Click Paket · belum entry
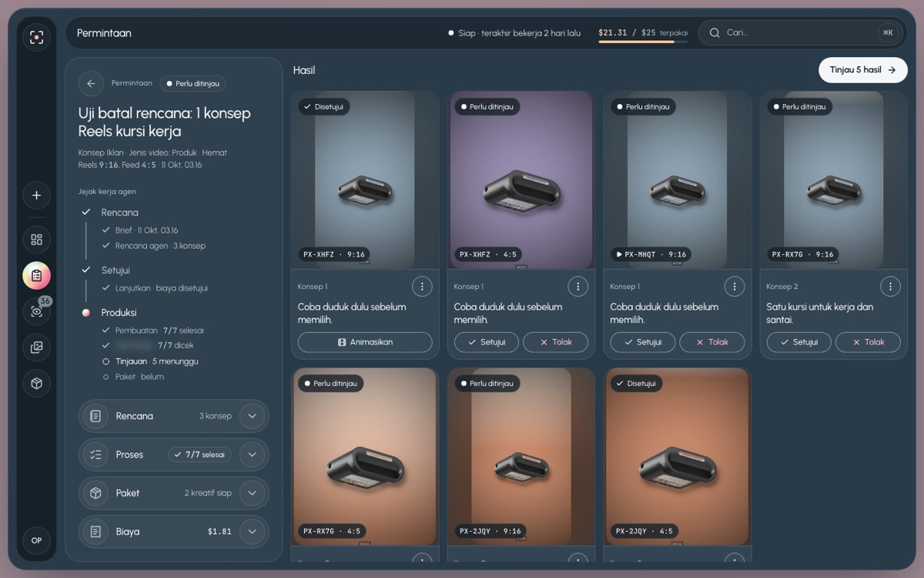 pyautogui.click(x=139, y=377)
